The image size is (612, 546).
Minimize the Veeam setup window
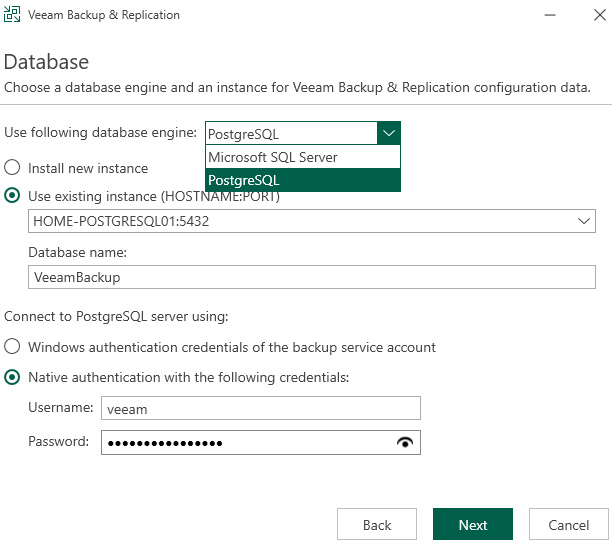[x=550, y=15]
